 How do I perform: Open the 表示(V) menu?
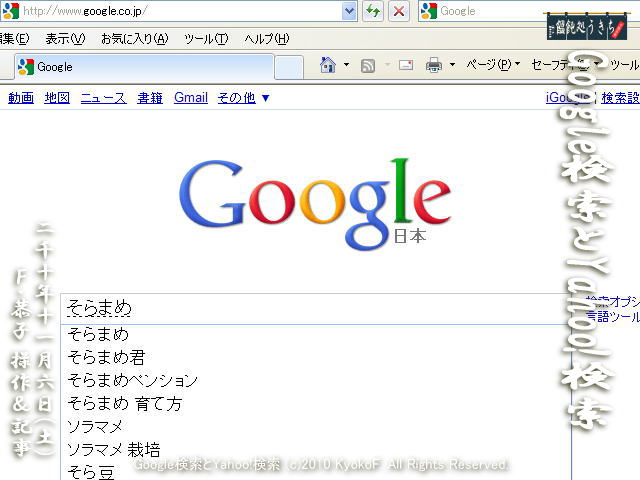(65, 39)
